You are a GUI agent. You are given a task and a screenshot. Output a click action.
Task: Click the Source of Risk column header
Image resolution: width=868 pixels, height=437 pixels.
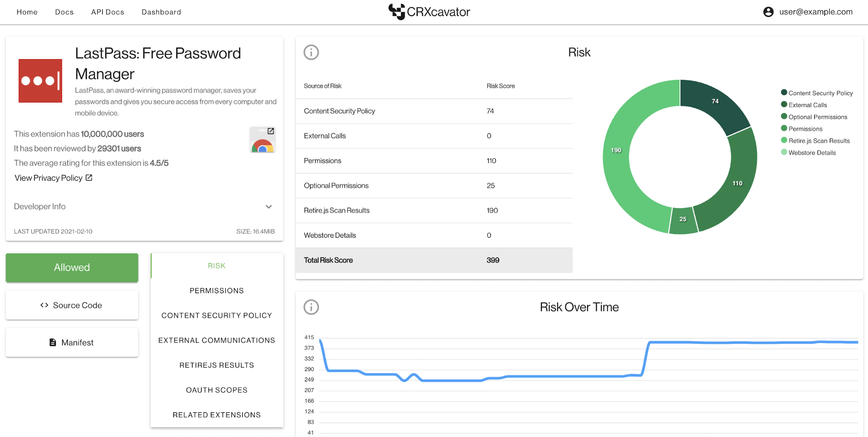[x=323, y=86]
